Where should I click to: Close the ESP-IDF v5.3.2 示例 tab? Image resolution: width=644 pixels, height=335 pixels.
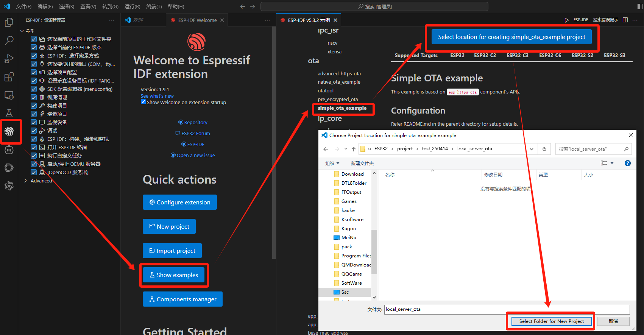[335, 20]
